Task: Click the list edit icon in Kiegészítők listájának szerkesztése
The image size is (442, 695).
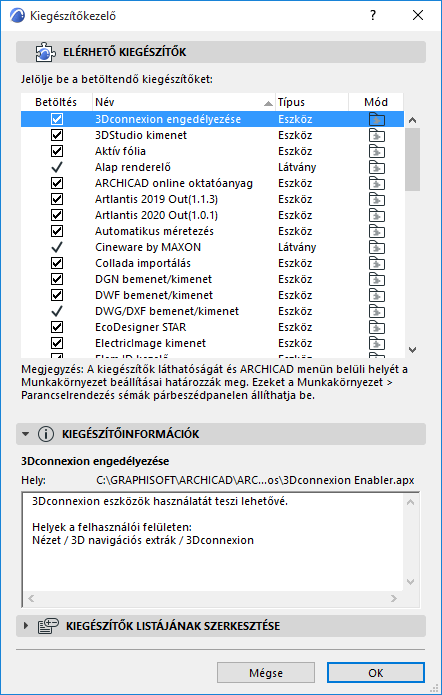Action: pos(48,626)
